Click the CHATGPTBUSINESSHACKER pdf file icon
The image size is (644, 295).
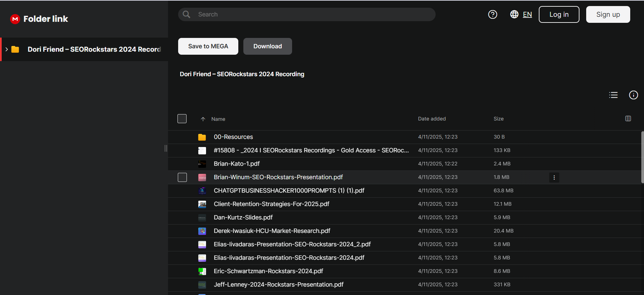(x=202, y=191)
